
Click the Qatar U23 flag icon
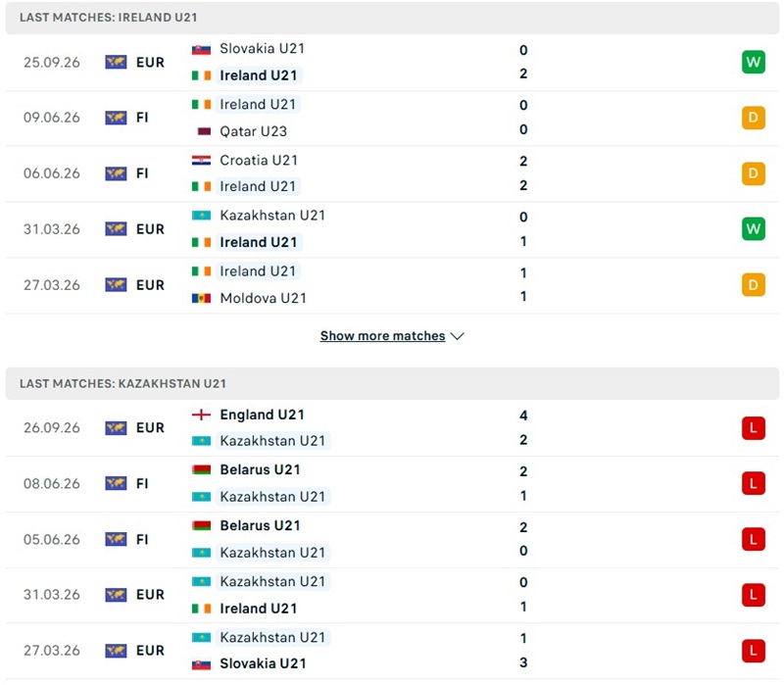(x=204, y=131)
